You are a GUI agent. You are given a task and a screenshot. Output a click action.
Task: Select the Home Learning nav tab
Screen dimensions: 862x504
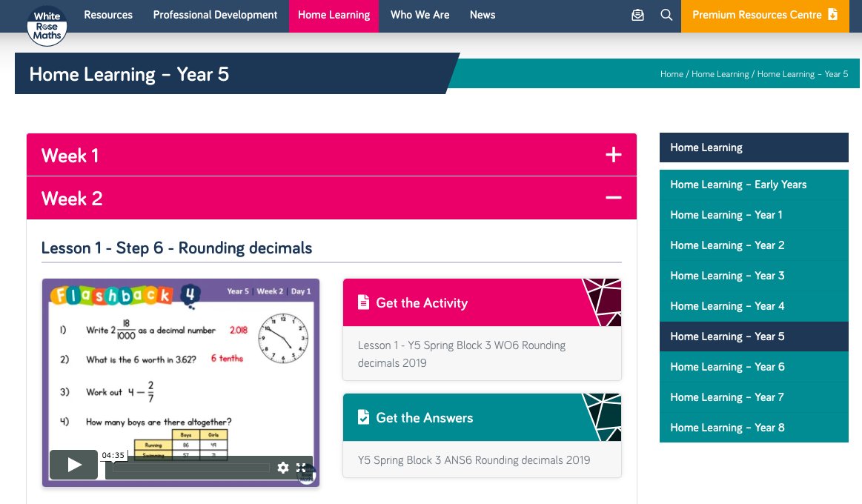pyautogui.click(x=334, y=16)
